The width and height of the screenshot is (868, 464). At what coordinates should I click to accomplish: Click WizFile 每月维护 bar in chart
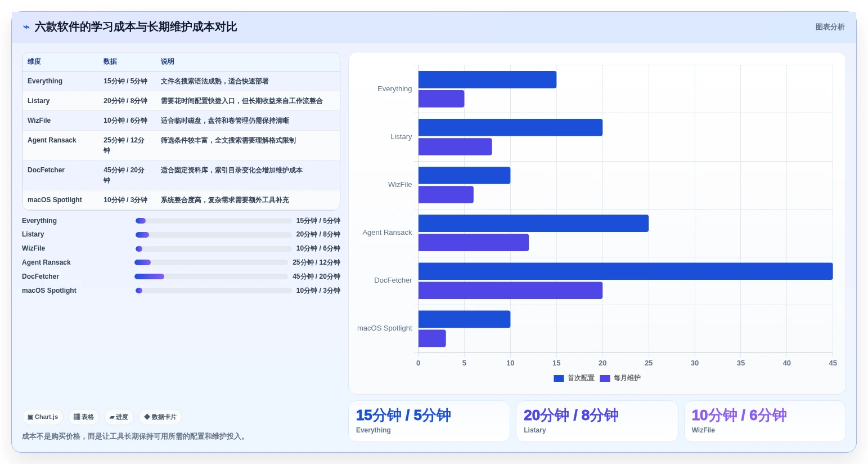[446, 195]
